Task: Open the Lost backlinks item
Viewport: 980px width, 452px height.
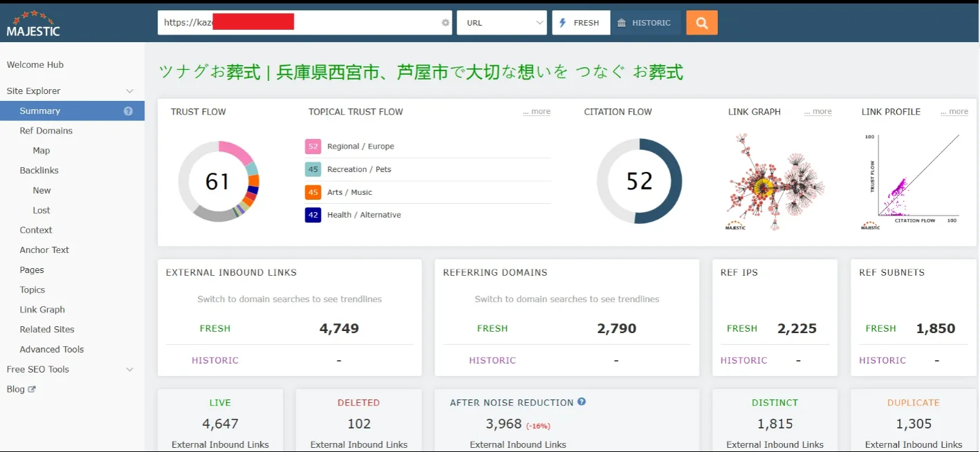Action: tap(41, 210)
